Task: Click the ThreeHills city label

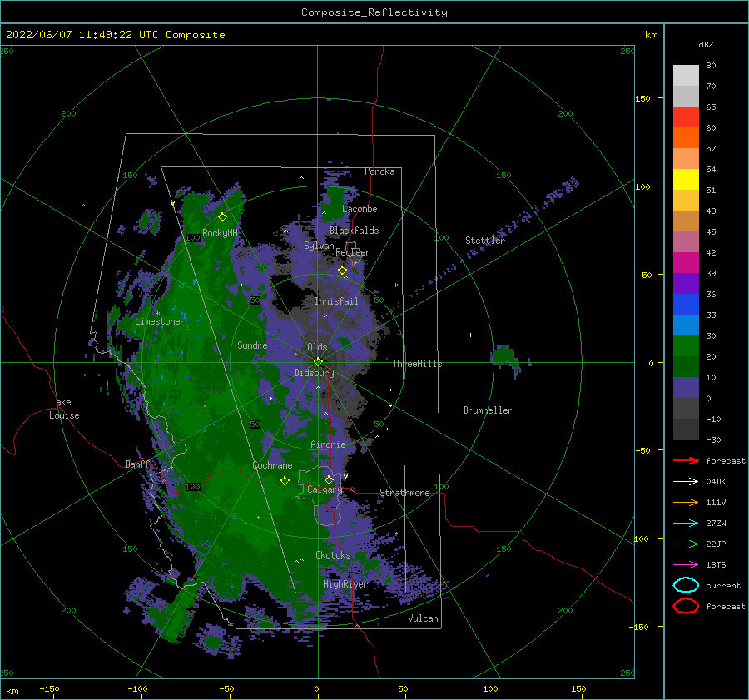Action: [x=417, y=364]
